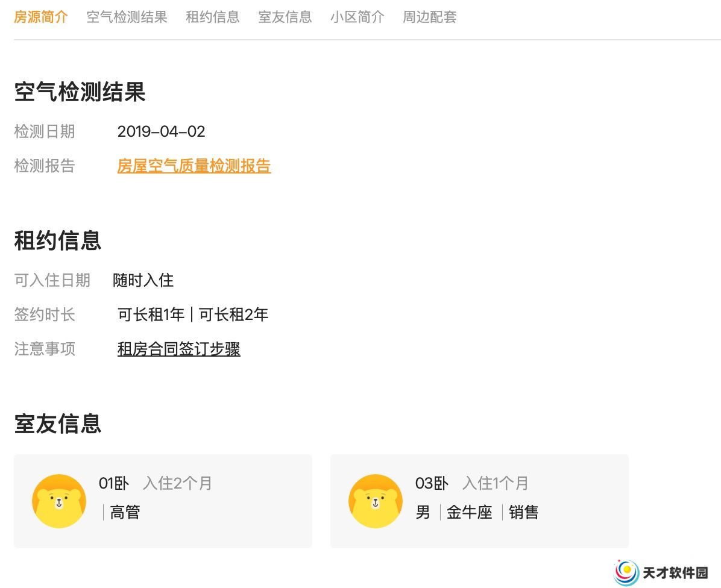This screenshot has width=721, height=588.
Task: Click the 男 gender tag
Action: [x=423, y=512]
